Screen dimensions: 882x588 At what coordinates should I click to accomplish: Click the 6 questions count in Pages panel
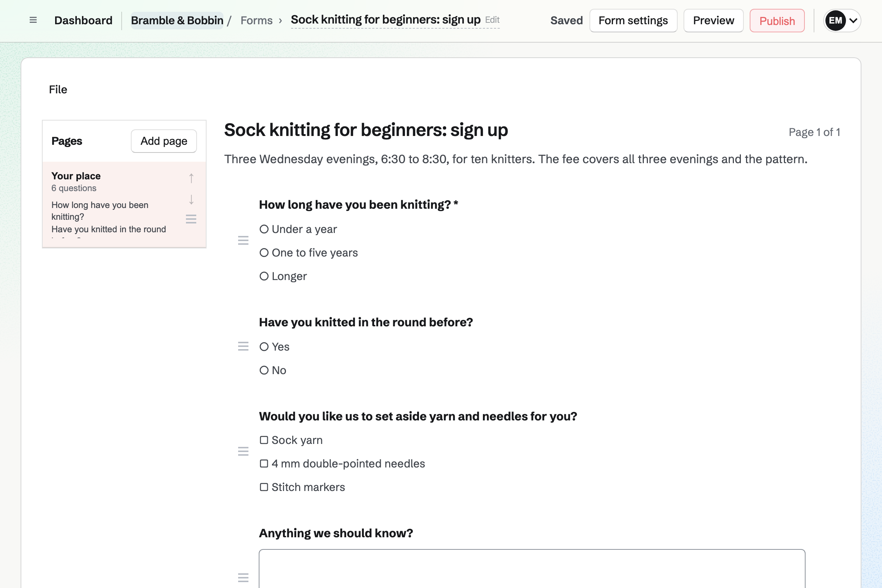point(74,188)
